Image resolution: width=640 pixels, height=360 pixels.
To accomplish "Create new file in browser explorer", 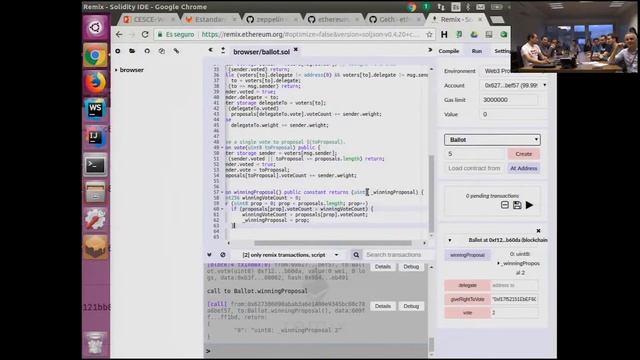I will (118, 51).
